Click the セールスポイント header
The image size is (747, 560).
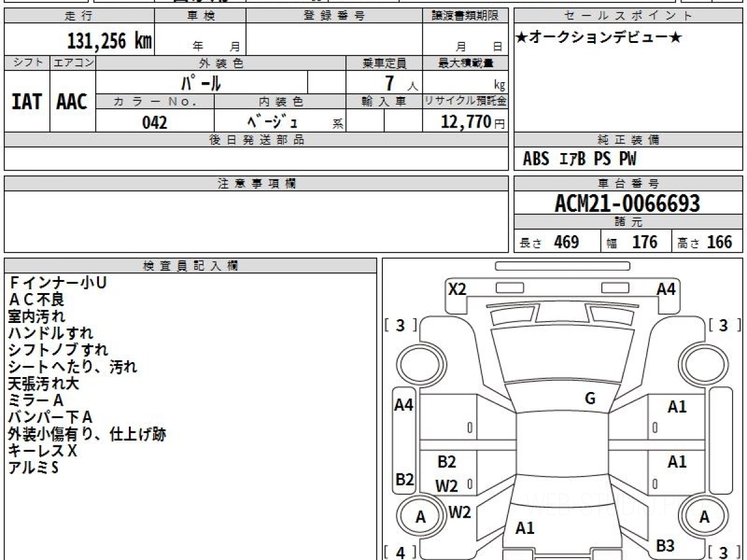tap(629, 16)
